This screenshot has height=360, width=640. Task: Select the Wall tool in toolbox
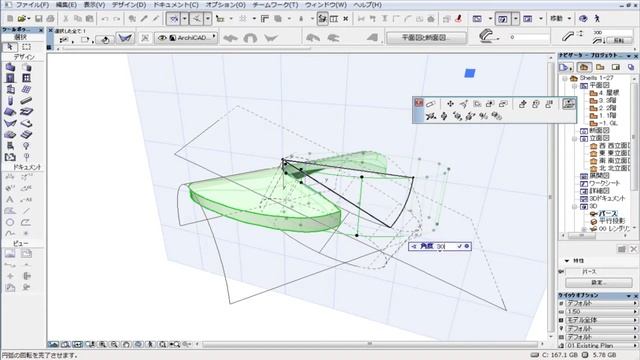click(10, 67)
